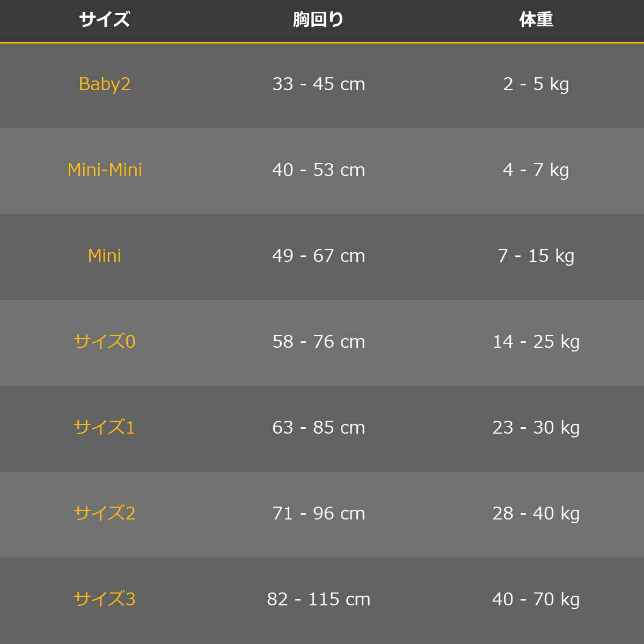Click the 2 - 5 kg weight value
The height and width of the screenshot is (644, 644).
click(x=536, y=84)
